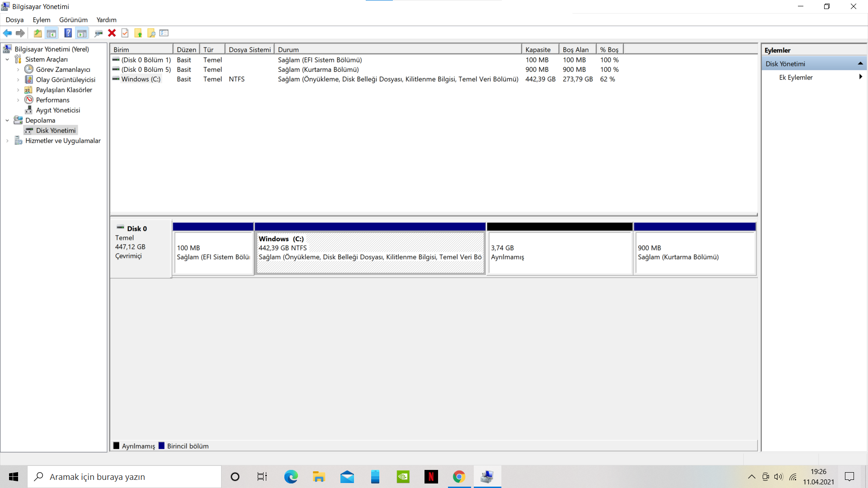Click the disk Connect icon in toolbar

click(x=98, y=33)
